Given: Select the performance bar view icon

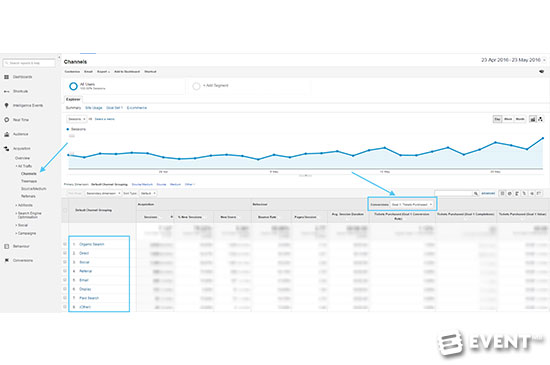Looking at the screenshot, I should pos(517,193).
